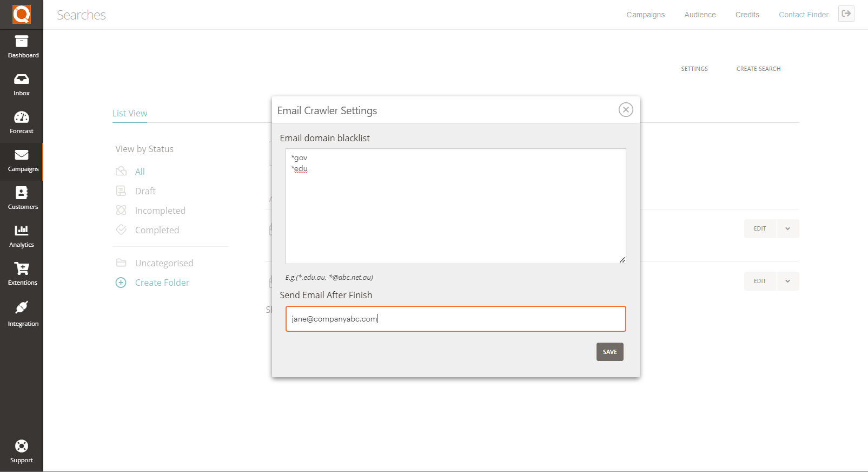Filter searches by Incompleted status
Viewport: 868px width, 472px height.
pos(160,211)
